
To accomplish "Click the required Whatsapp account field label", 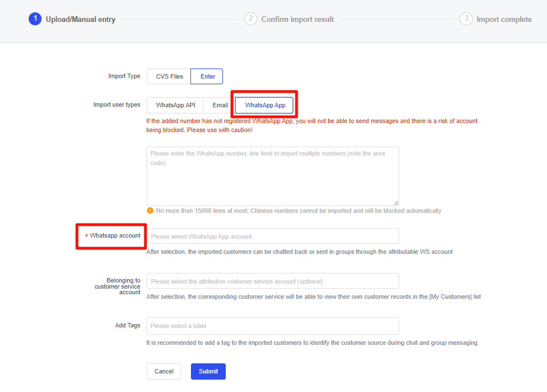I will pos(115,236).
